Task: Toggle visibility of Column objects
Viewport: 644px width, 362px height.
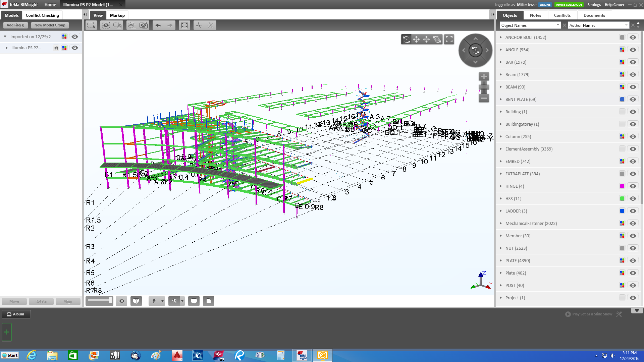Action: coord(633,136)
